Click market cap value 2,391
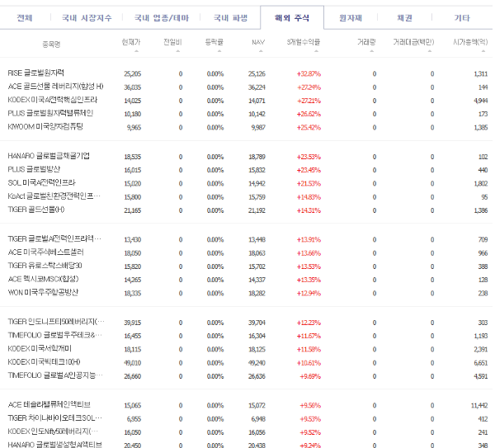495x448 pixels. 481,350
